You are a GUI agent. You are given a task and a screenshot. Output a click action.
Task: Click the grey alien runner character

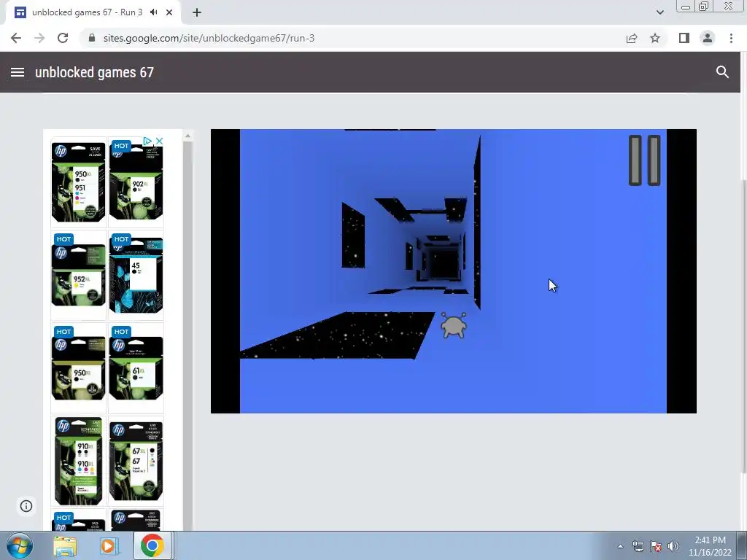(453, 326)
